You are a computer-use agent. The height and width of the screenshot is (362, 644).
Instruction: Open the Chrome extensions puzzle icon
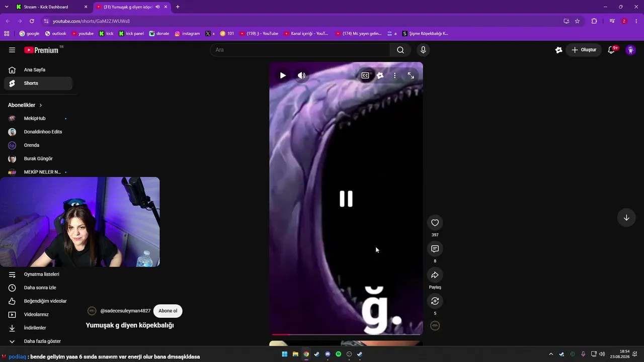click(594, 21)
